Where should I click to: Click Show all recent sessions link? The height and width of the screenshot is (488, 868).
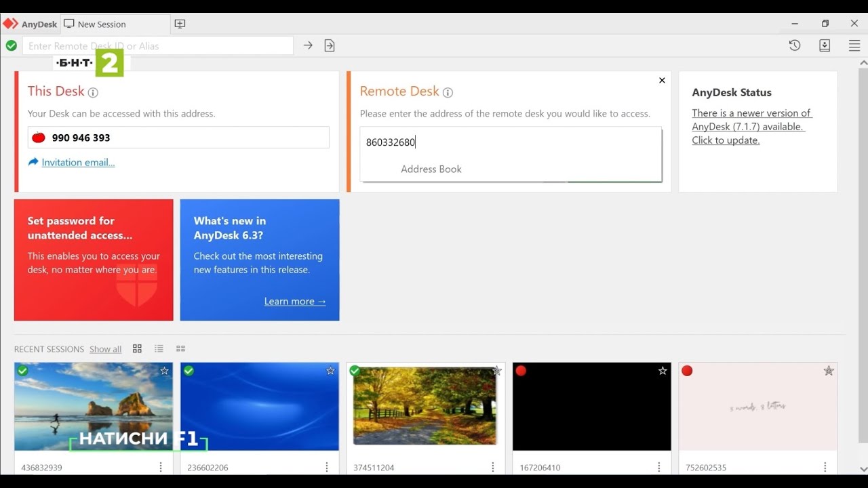(105, 349)
